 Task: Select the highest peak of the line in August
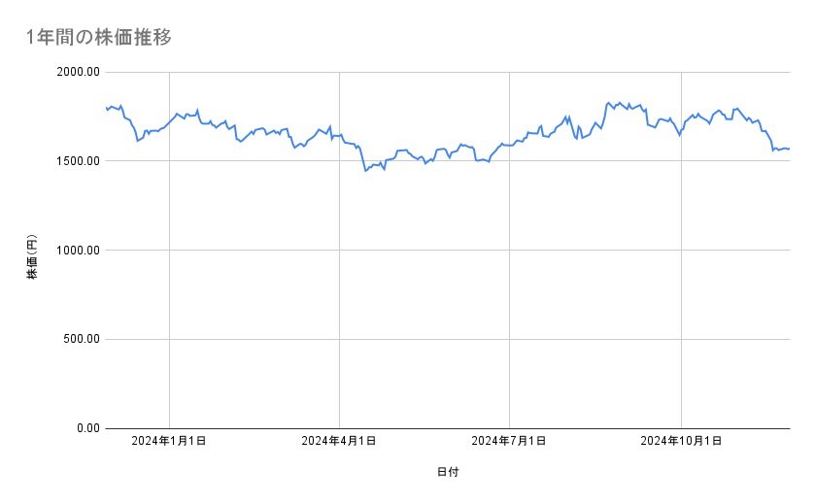(x=608, y=102)
